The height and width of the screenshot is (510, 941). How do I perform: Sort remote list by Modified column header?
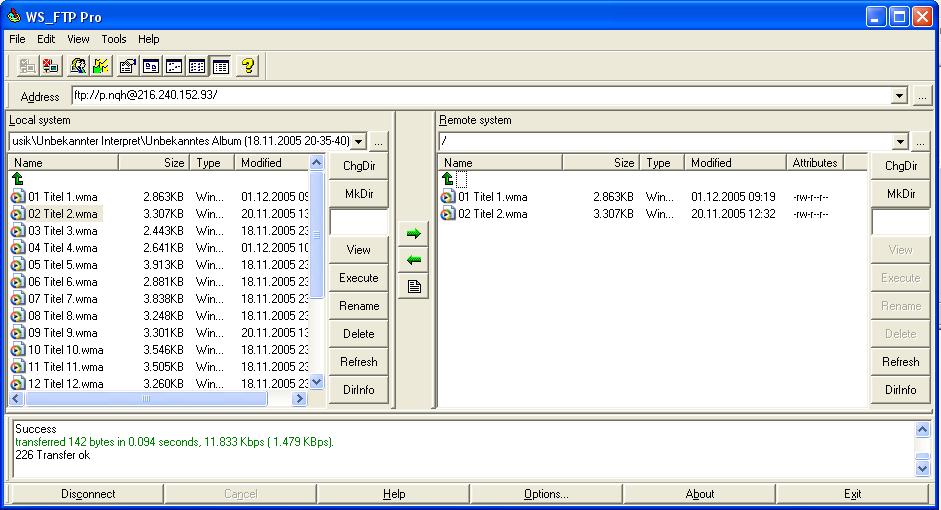[735, 163]
